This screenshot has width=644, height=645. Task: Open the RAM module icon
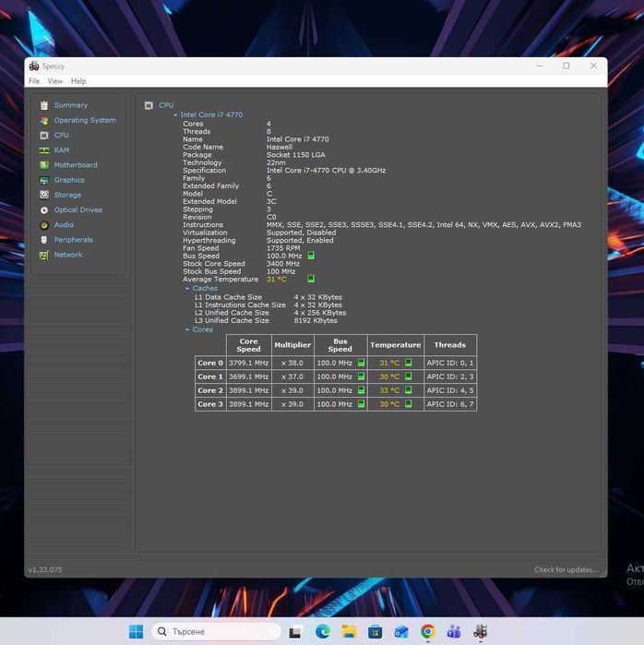[44, 150]
